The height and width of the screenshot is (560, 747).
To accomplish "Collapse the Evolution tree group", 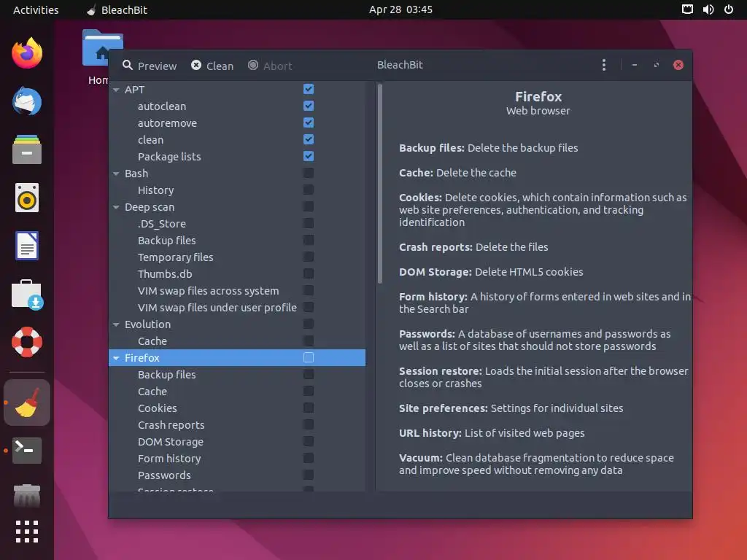I will point(116,324).
